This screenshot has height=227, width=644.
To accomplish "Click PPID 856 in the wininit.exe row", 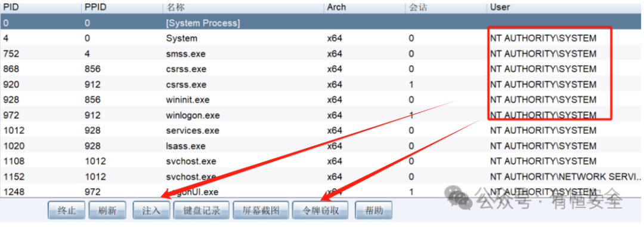I will 93,100.
